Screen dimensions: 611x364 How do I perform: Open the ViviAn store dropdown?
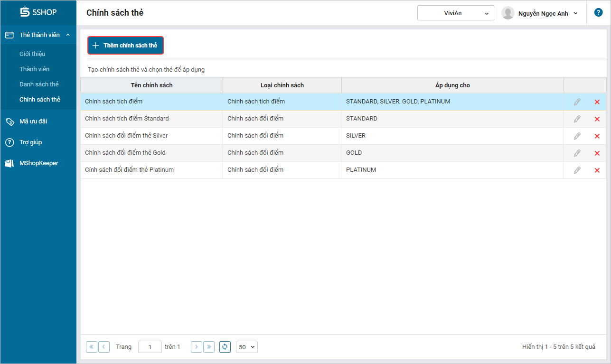click(x=455, y=13)
